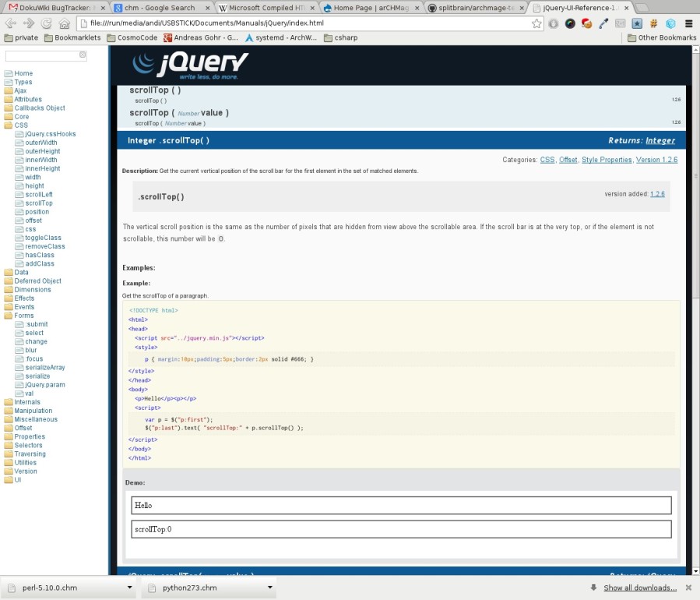The height and width of the screenshot is (600, 700).
Task: Open the CosmoCode bookmarks folder
Action: 132,38
